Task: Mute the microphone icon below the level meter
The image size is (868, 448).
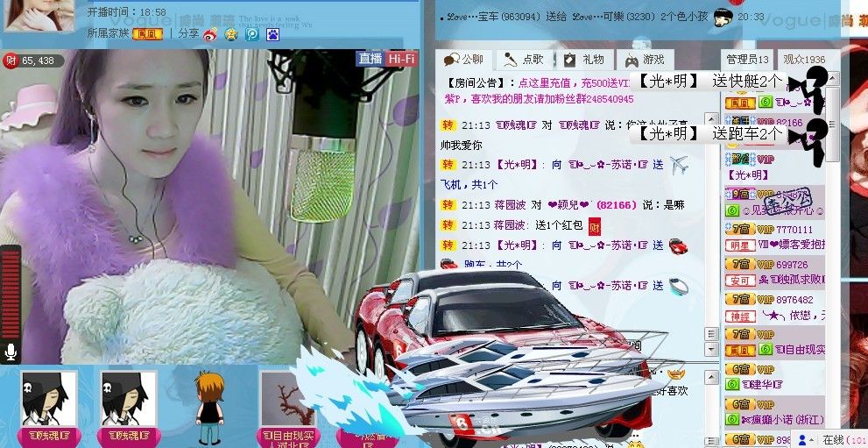Action: click(x=10, y=351)
